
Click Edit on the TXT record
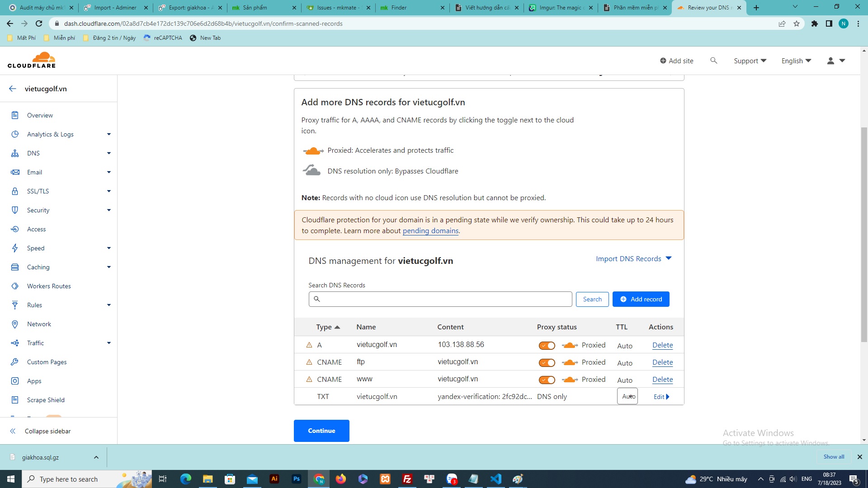point(661,397)
